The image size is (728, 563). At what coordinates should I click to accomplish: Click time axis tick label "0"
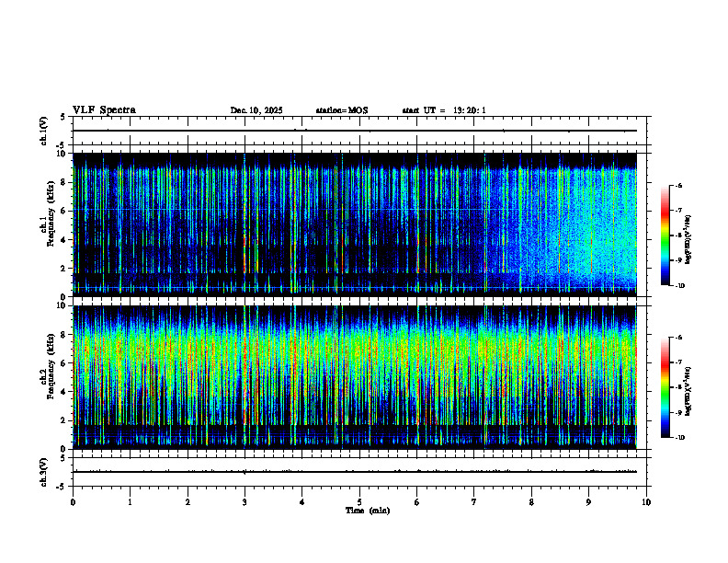(73, 502)
